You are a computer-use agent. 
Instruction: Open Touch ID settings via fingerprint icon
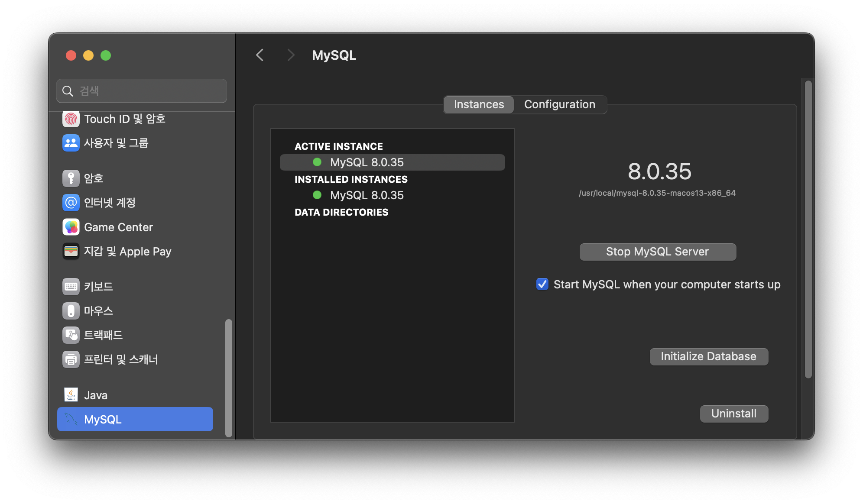[71, 119]
